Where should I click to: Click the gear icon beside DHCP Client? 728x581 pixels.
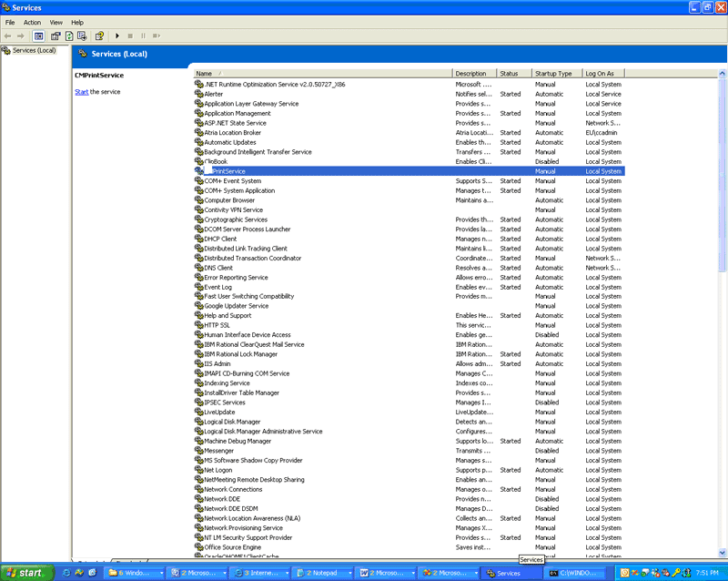[198, 239]
